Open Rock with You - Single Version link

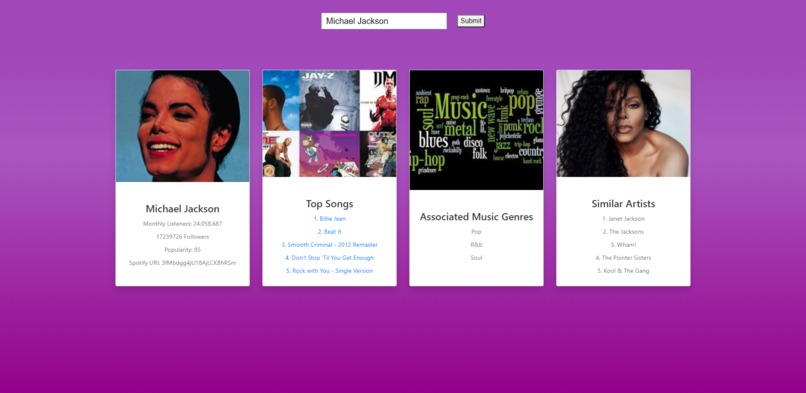pyautogui.click(x=329, y=271)
